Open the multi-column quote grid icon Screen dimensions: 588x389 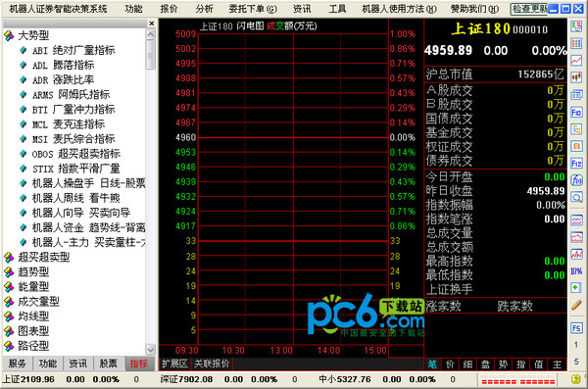(x=576, y=43)
